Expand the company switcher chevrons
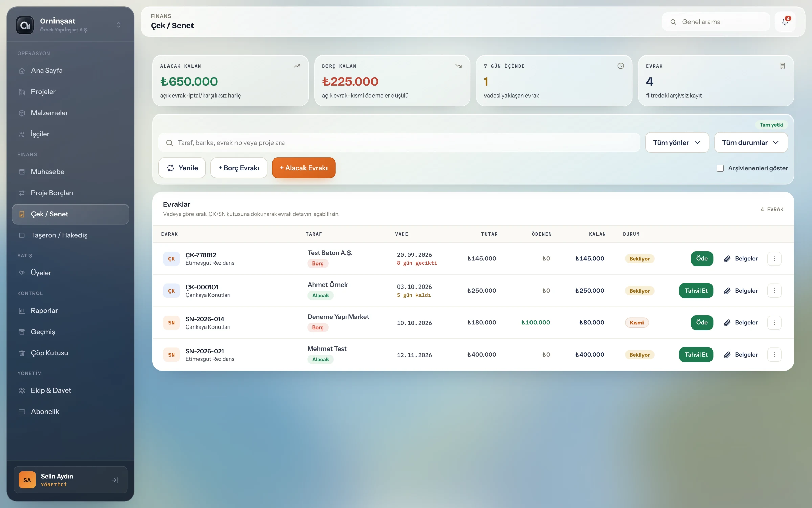This screenshot has height=508, width=812. click(x=119, y=25)
